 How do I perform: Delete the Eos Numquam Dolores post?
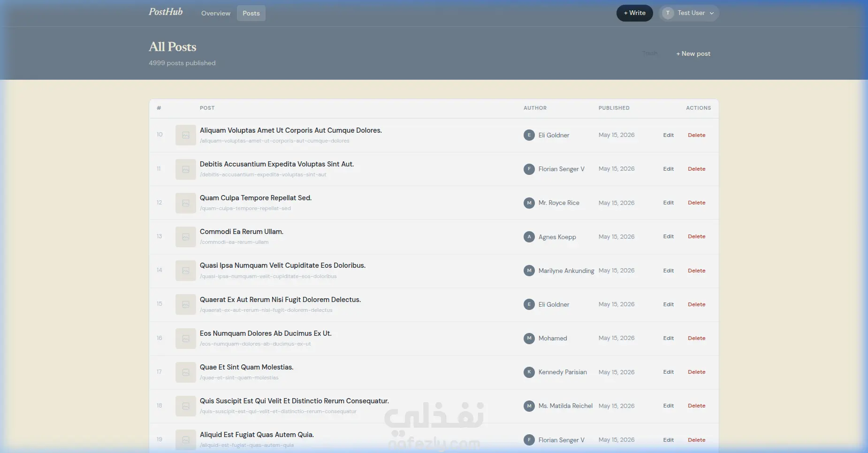click(696, 338)
